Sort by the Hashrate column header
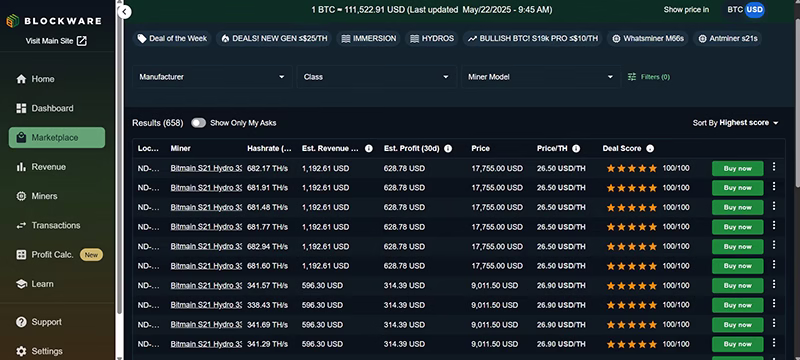The width and height of the screenshot is (800, 360). click(269, 148)
